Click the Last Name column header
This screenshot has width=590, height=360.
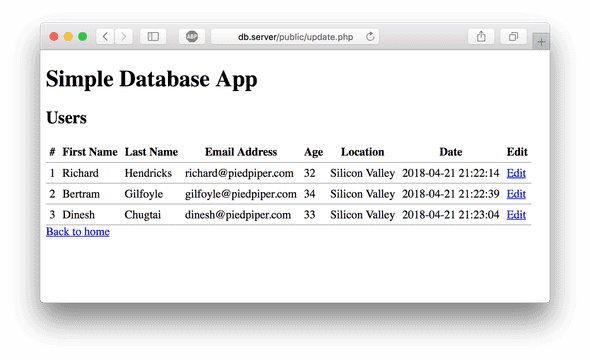pos(151,152)
